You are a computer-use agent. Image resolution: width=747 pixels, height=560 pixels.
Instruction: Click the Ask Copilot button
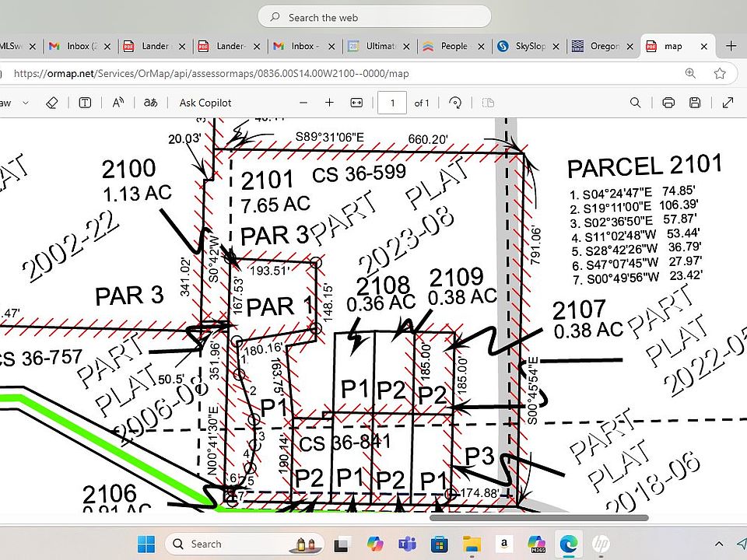click(x=205, y=103)
